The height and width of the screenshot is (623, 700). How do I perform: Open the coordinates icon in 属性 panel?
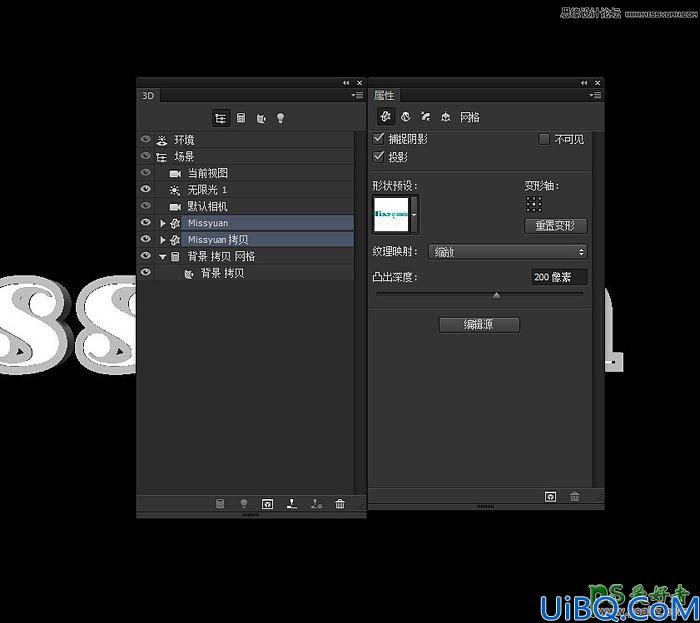coord(446,117)
